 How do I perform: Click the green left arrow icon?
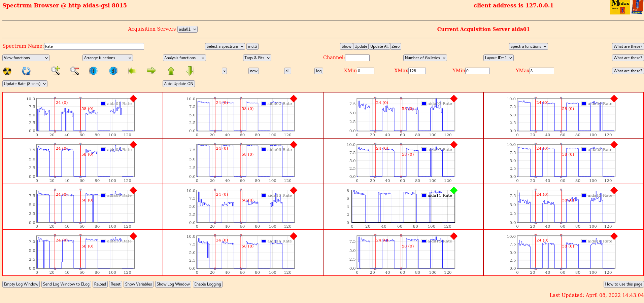tap(132, 71)
